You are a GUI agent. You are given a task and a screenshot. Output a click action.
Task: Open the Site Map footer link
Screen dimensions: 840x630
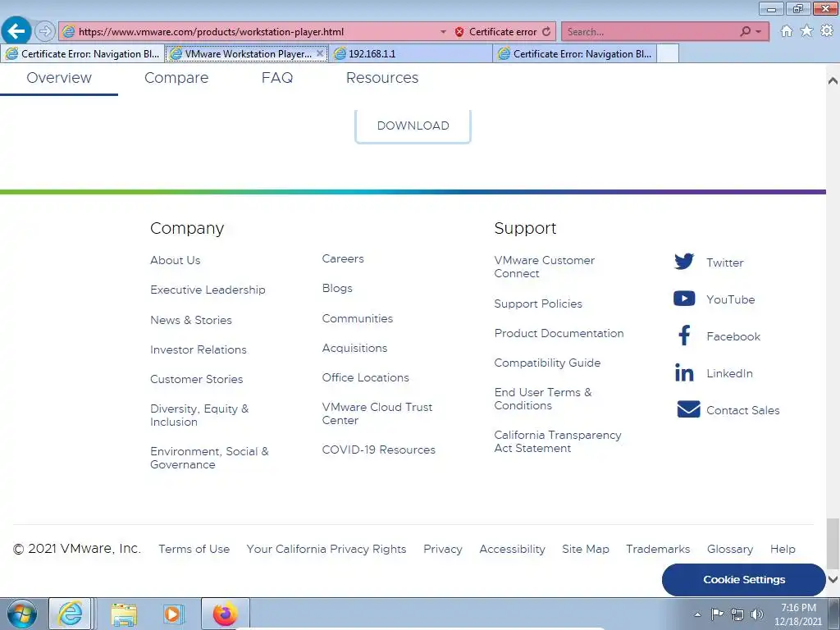(586, 549)
